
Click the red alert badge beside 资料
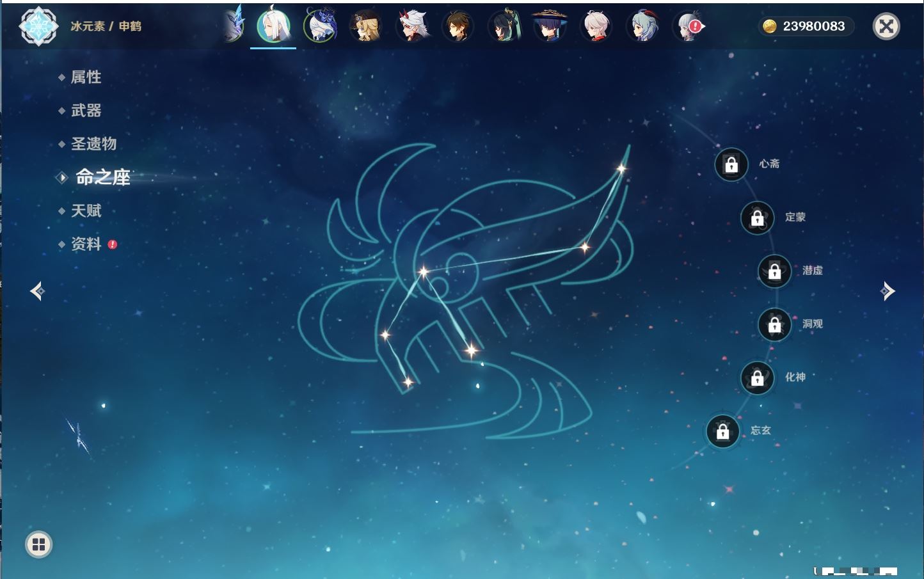pos(113,244)
